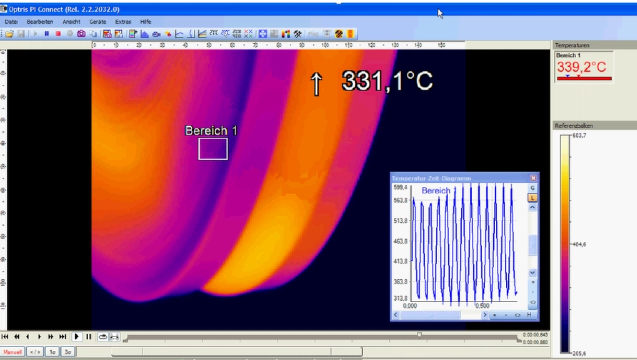
Task: Click the temperature range slider at bottom
Action: (x=237, y=351)
